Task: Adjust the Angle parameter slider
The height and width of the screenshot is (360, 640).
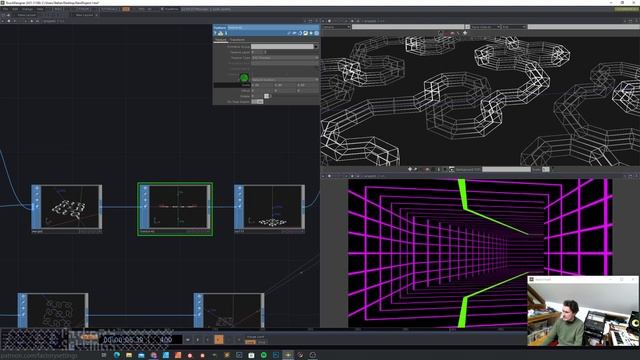Action: (267, 96)
